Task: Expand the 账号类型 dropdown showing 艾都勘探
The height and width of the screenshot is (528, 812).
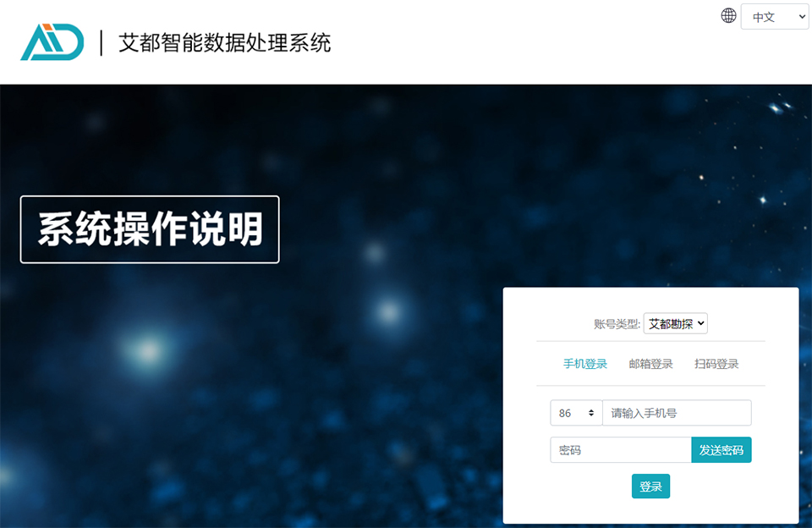Action: [675, 323]
